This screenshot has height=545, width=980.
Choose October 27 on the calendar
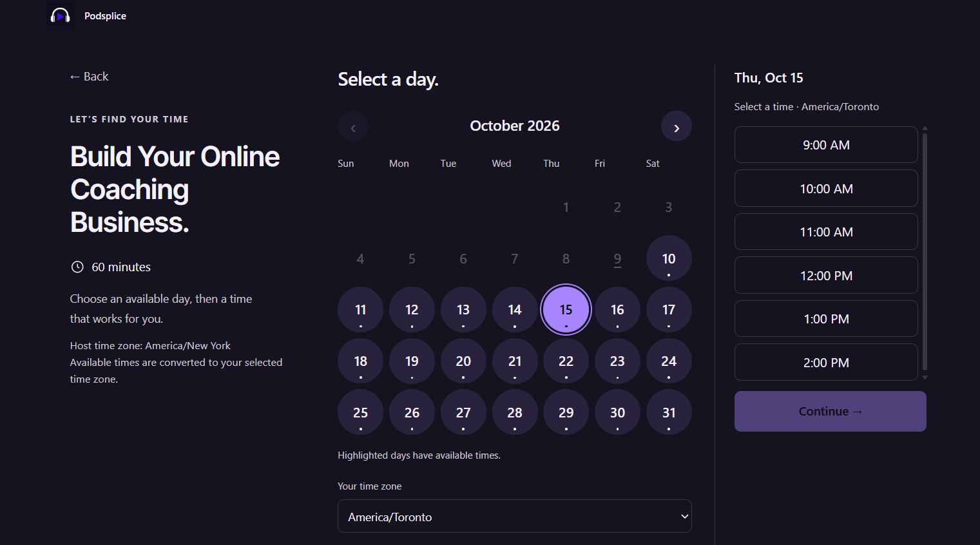point(463,412)
